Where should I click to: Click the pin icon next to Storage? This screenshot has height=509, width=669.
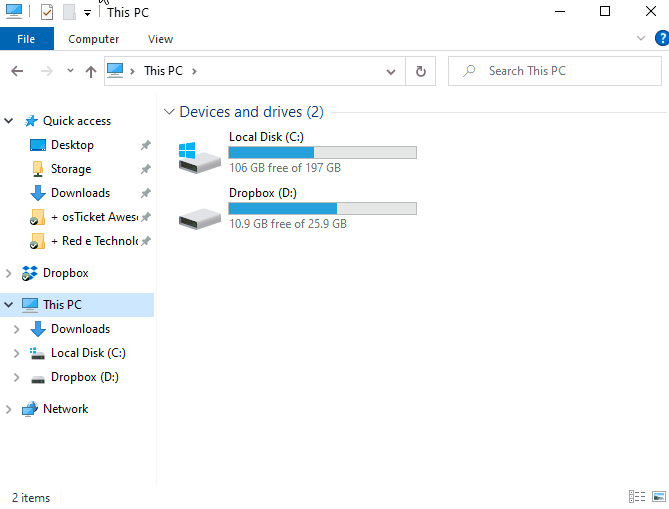point(145,169)
